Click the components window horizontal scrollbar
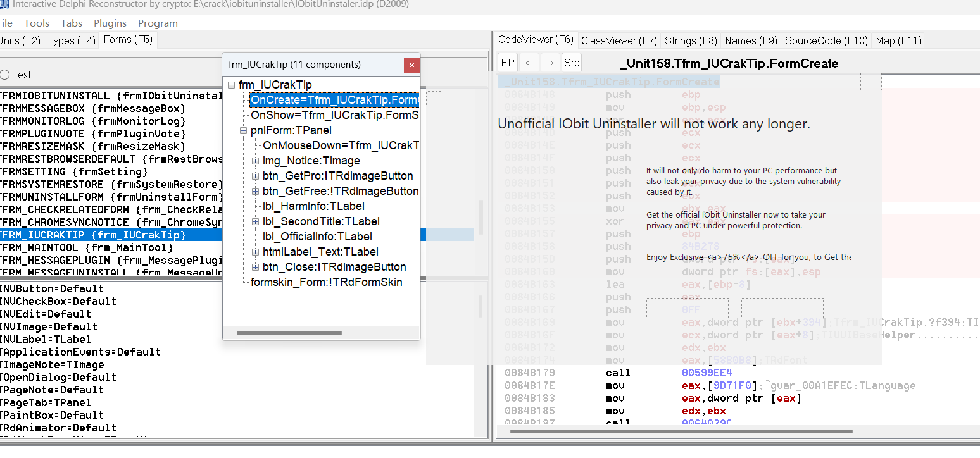Image resolution: width=980 pixels, height=458 pixels. pyautogui.click(x=289, y=332)
